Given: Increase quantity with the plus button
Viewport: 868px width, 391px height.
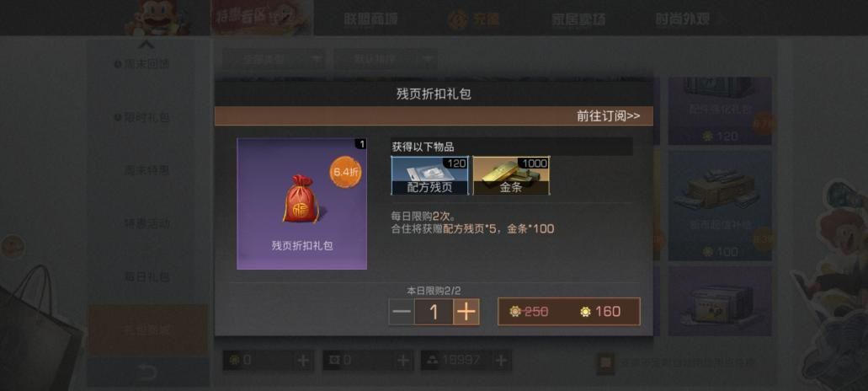Looking at the screenshot, I should (x=466, y=312).
